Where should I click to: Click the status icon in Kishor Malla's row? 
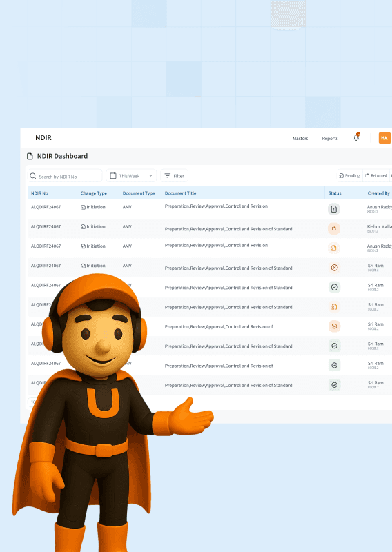(x=333, y=228)
